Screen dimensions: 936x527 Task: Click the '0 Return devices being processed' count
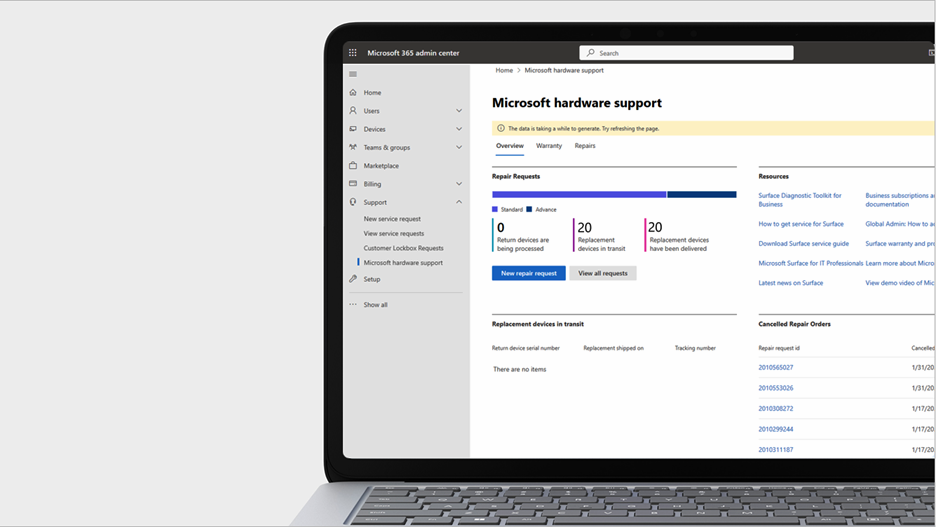click(x=522, y=235)
